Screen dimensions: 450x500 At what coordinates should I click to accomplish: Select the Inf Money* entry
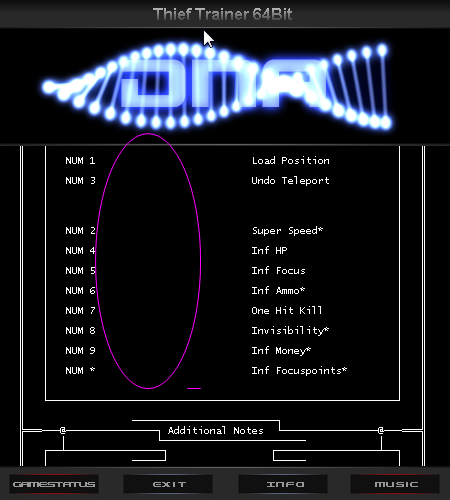(x=281, y=351)
